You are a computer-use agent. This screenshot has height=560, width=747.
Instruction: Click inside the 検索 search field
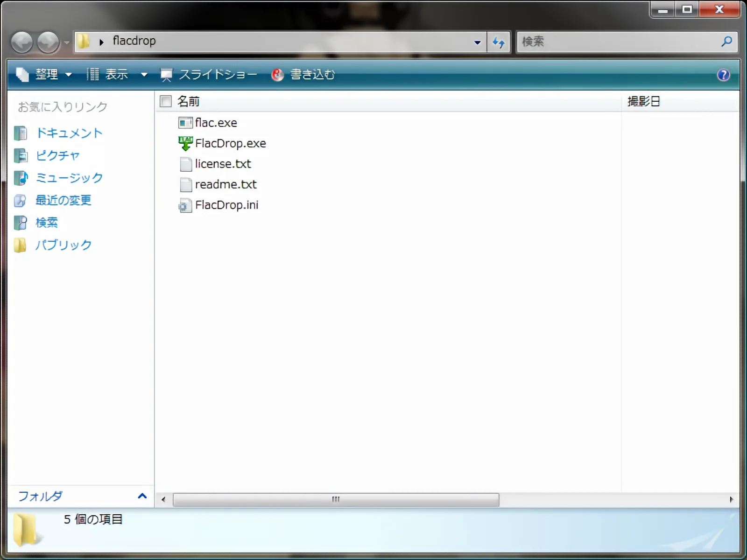click(x=616, y=42)
